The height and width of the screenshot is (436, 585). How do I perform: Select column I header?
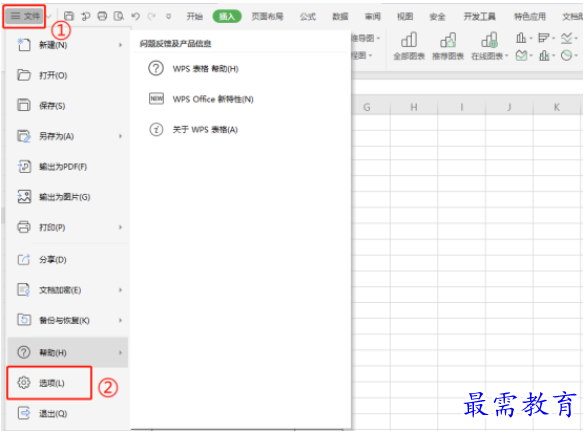pyautogui.click(x=462, y=107)
